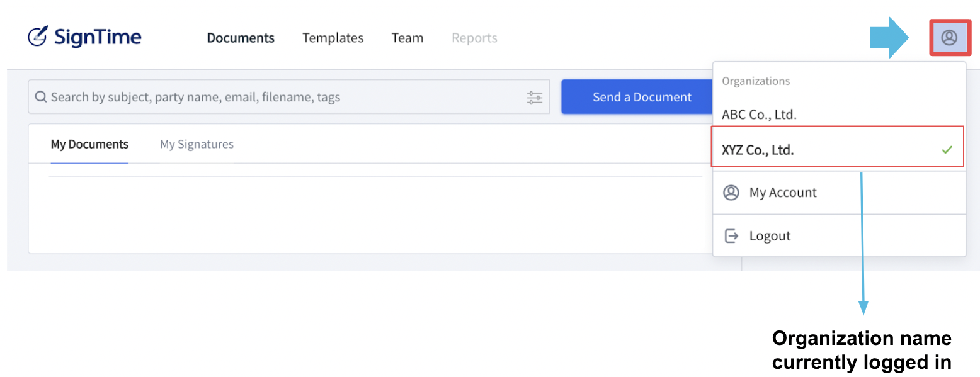Image resolution: width=980 pixels, height=377 pixels.
Task: Open the Team navigation item
Action: [407, 38]
